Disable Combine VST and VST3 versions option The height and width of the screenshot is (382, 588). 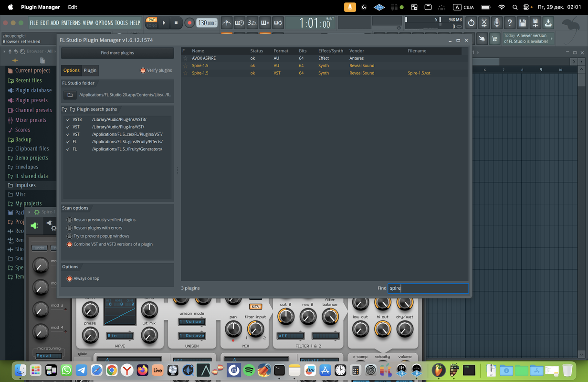(70, 244)
